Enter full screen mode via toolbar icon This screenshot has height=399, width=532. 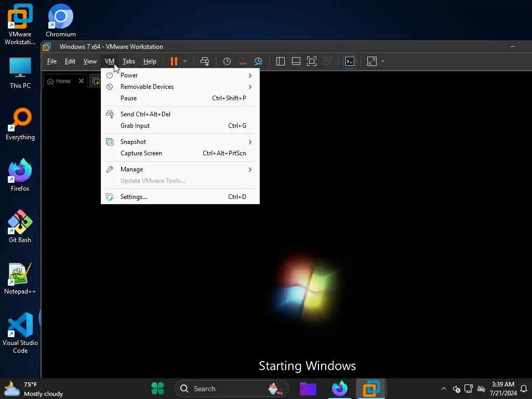click(x=312, y=61)
